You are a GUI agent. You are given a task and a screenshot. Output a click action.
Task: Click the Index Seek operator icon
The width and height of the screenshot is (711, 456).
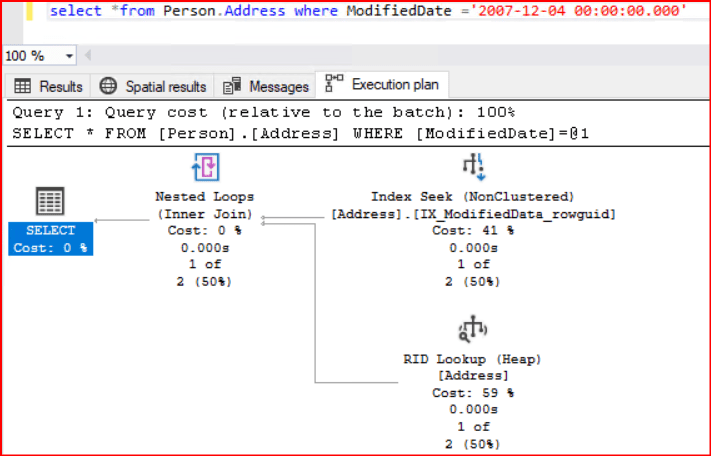(x=474, y=167)
